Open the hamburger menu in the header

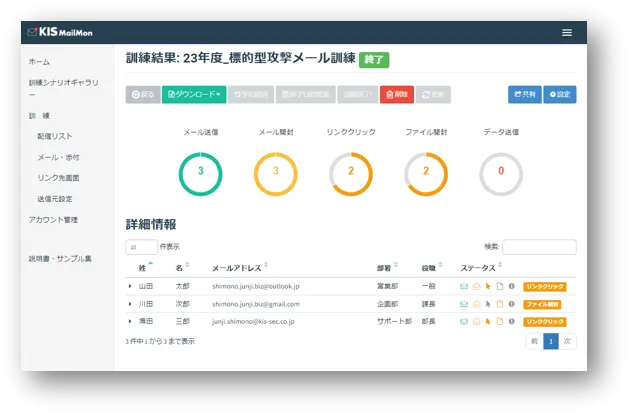566,32
